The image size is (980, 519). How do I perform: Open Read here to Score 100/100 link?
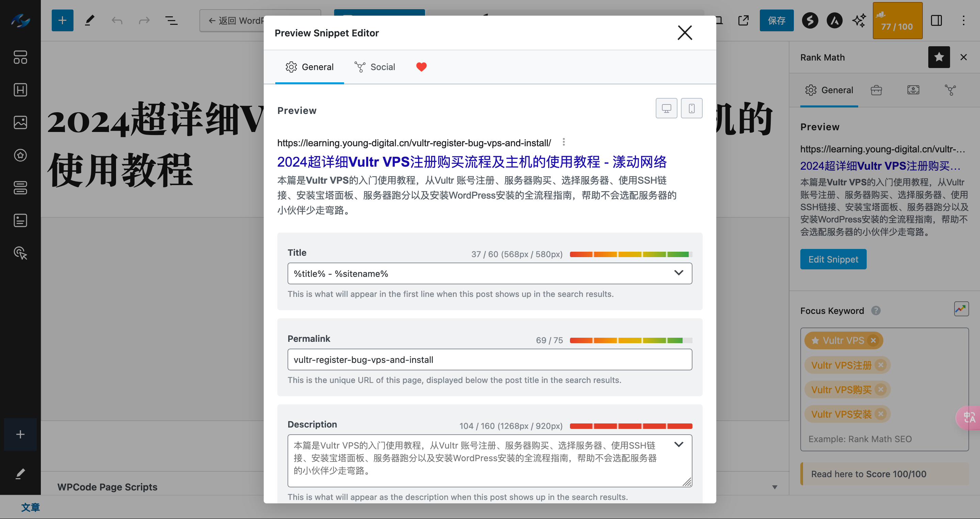[869, 474]
